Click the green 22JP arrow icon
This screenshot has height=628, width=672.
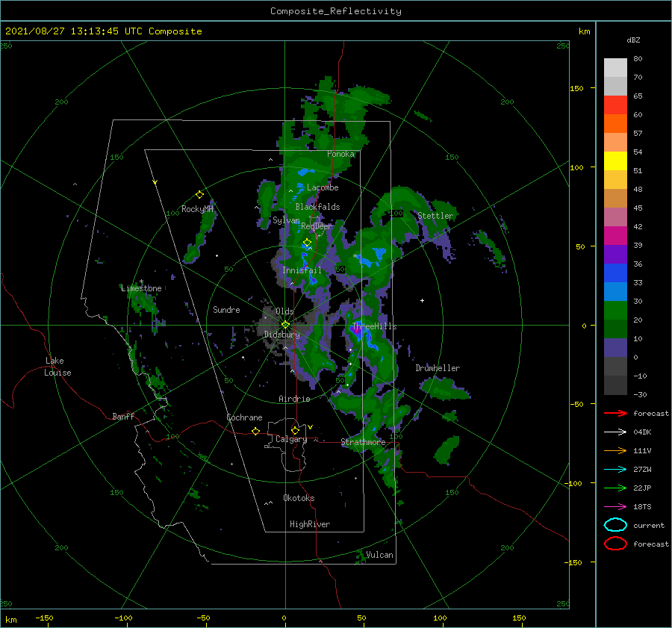[615, 488]
